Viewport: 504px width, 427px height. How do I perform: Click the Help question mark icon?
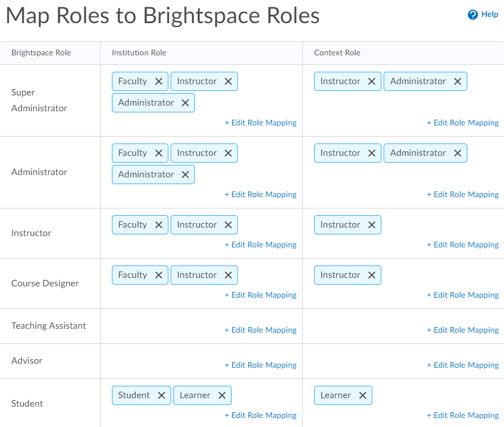coord(473,15)
